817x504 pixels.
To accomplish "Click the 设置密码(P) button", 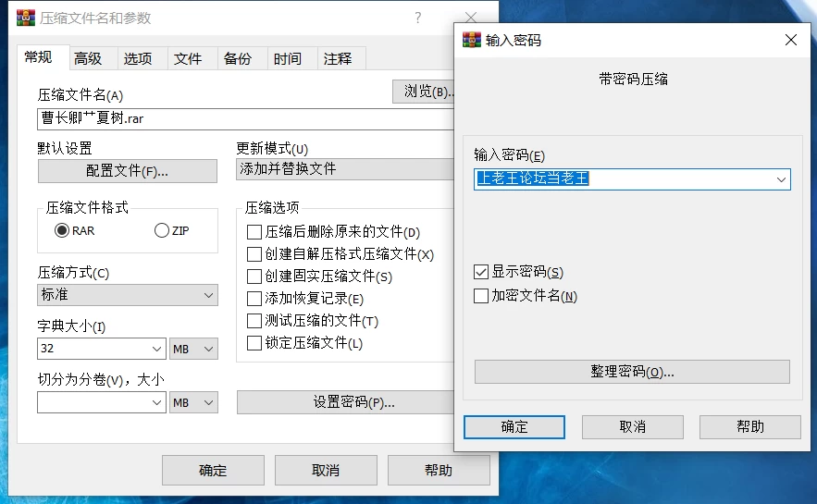I will pyautogui.click(x=346, y=402).
